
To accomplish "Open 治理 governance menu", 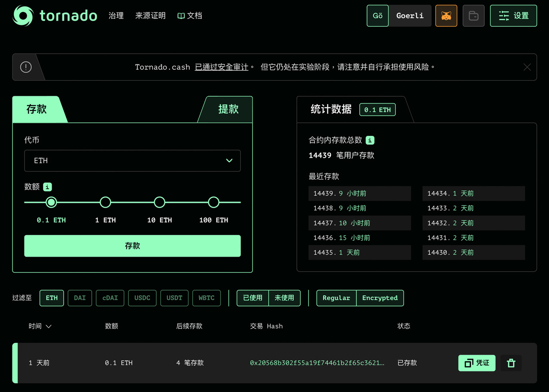I will [116, 15].
